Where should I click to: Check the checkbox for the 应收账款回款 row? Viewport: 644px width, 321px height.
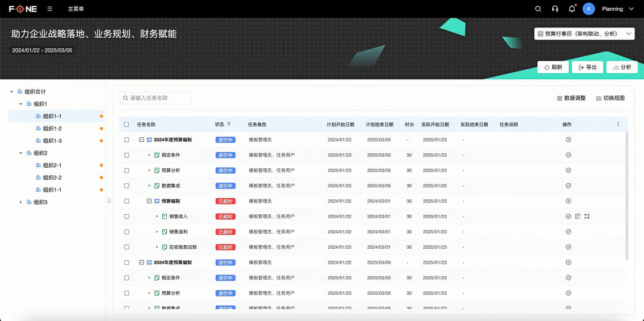(x=126, y=247)
